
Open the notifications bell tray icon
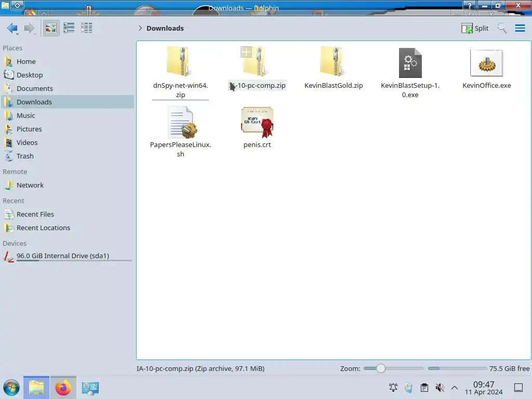tap(393, 388)
